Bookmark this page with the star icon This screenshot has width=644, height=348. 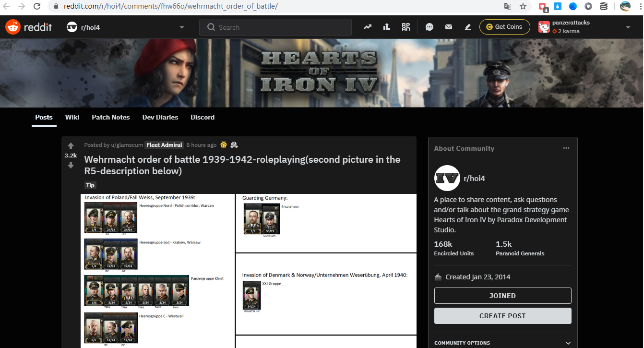coord(523,7)
